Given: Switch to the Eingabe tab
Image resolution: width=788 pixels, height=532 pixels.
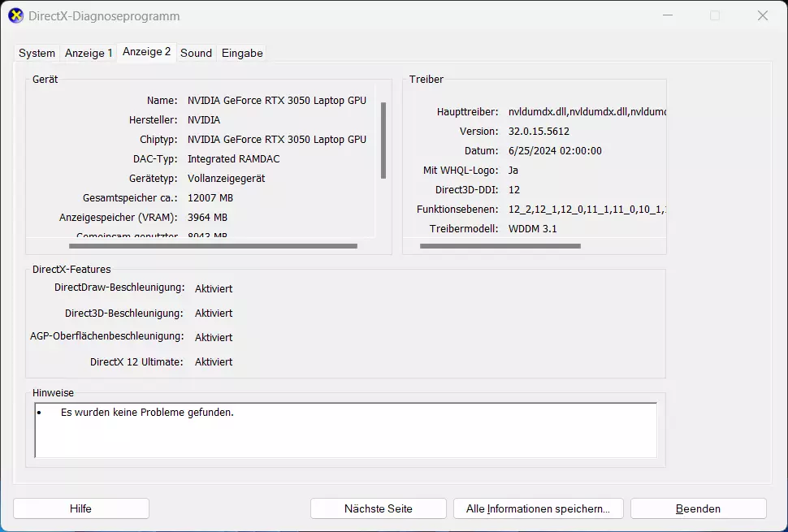Looking at the screenshot, I should pyautogui.click(x=242, y=53).
